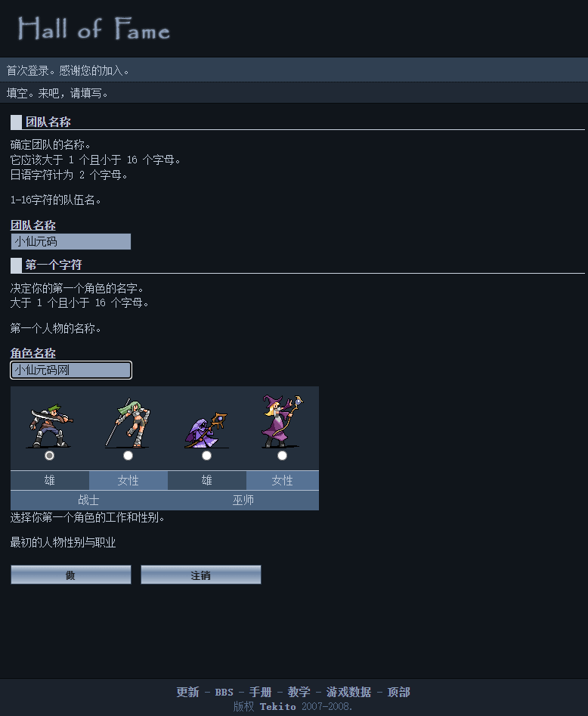Open the 更新 footer link
Viewport: 588px width, 716px height.
187,692
